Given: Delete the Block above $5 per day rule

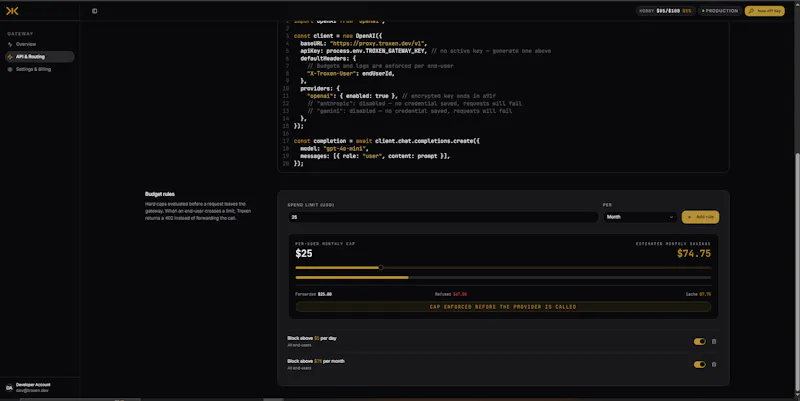Looking at the screenshot, I should [714, 341].
